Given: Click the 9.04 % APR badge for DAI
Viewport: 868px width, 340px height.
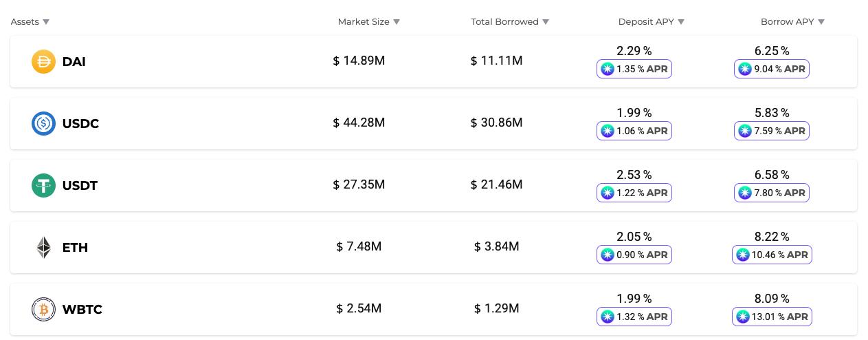Looking at the screenshot, I should point(772,69).
